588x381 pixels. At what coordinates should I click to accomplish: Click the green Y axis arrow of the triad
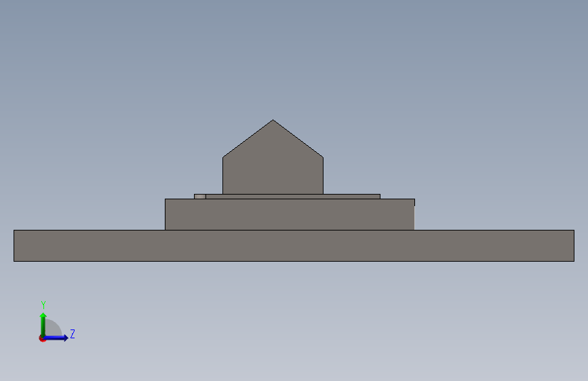[43, 325]
